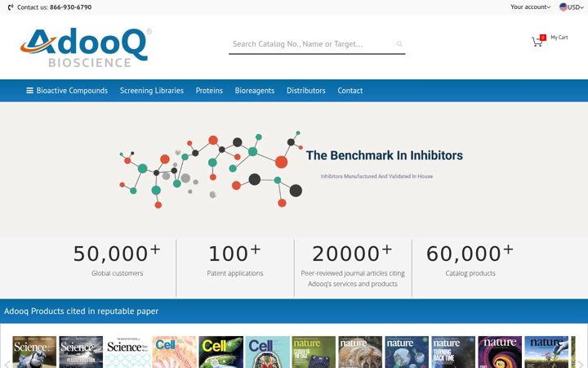
Task: Click The Benchmark In Inhibitors headline
Action: click(x=385, y=155)
